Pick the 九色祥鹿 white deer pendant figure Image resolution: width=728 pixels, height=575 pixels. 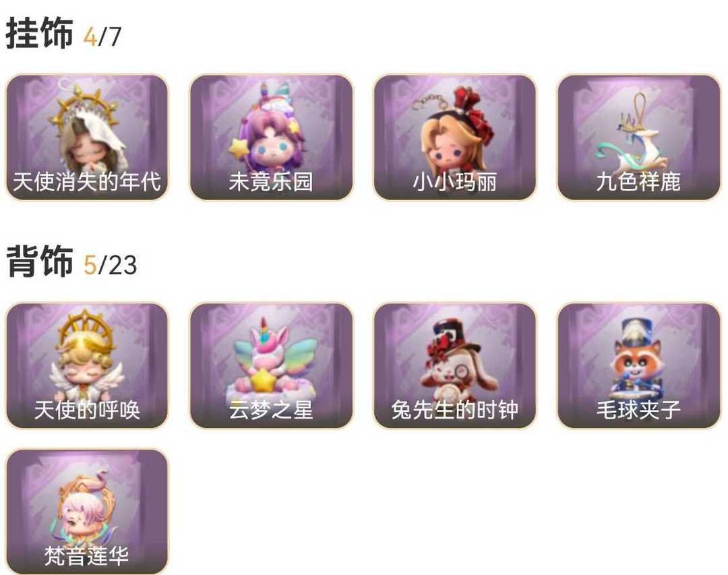639,137
